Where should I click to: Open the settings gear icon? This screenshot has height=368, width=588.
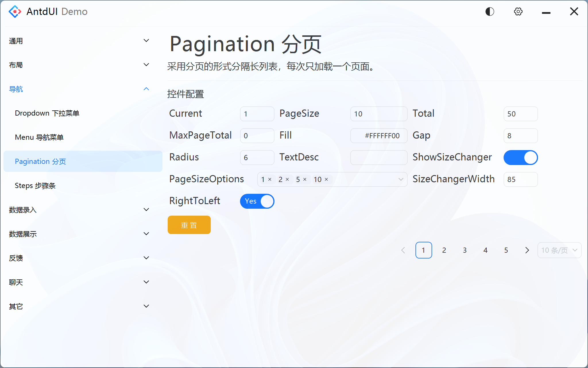pos(518,11)
